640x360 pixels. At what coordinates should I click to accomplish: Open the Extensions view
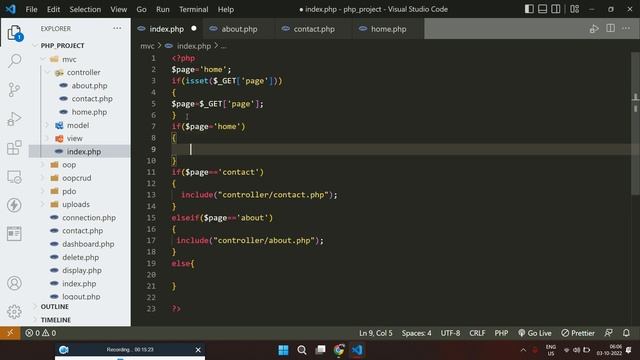tap(14, 148)
